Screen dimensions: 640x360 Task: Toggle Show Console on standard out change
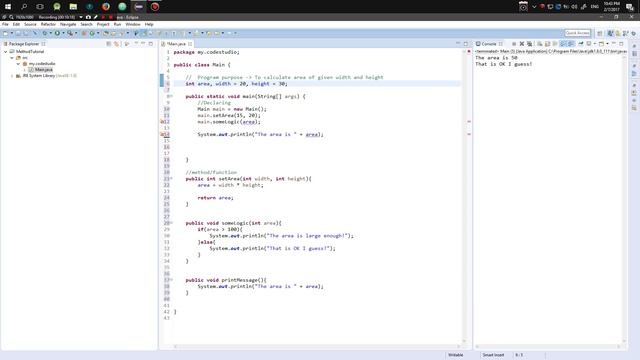(x=563, y=44)
